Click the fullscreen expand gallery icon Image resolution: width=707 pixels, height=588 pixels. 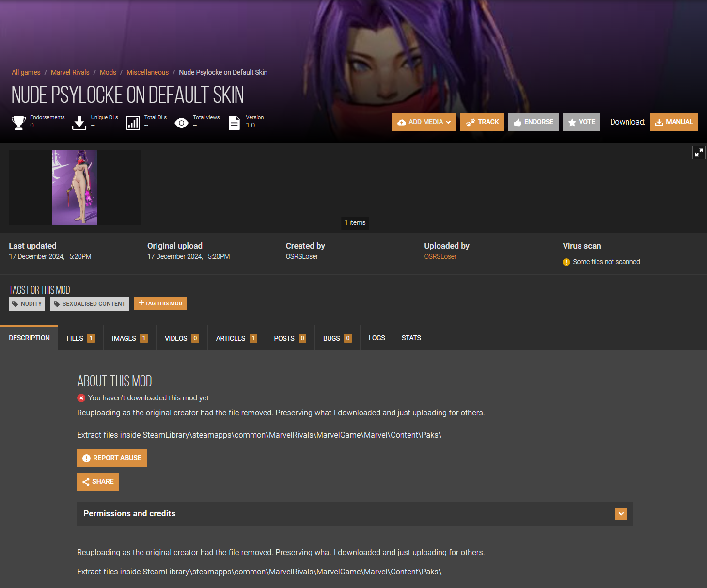[699, 152]
